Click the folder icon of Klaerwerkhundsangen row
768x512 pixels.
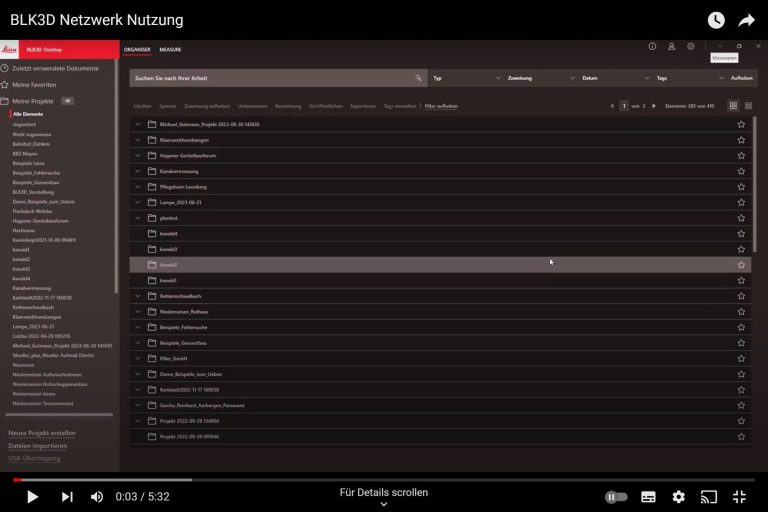point(152,140)
